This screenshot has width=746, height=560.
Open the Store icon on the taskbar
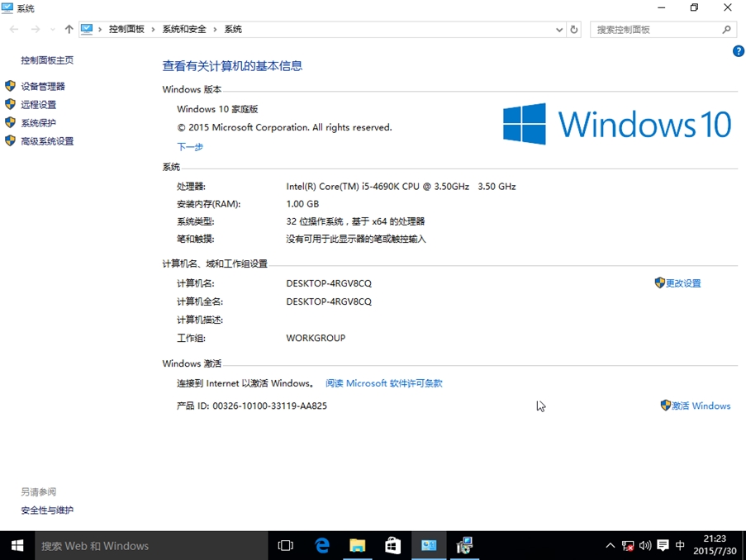(x=392, y=545)
